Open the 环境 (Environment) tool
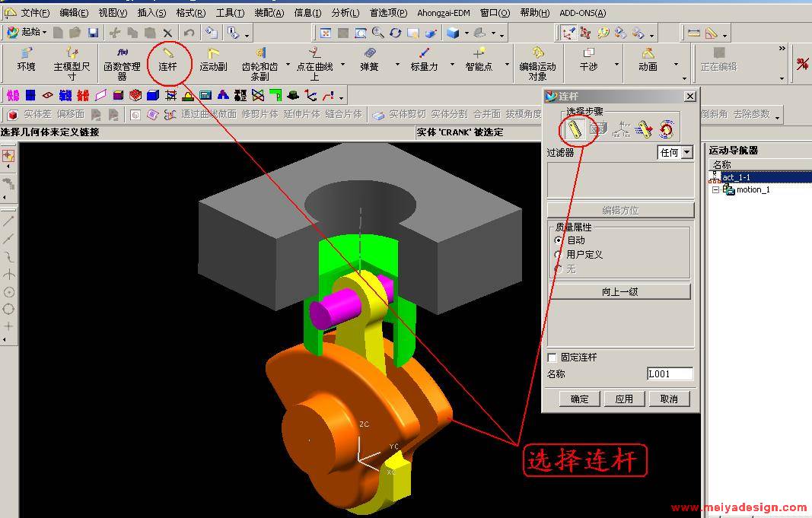 27,61
